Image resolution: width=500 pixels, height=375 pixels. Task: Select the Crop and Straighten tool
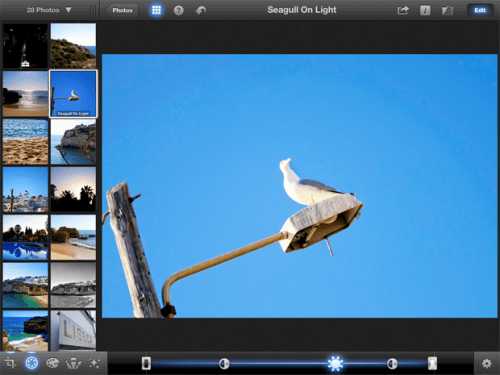point(10,363)
